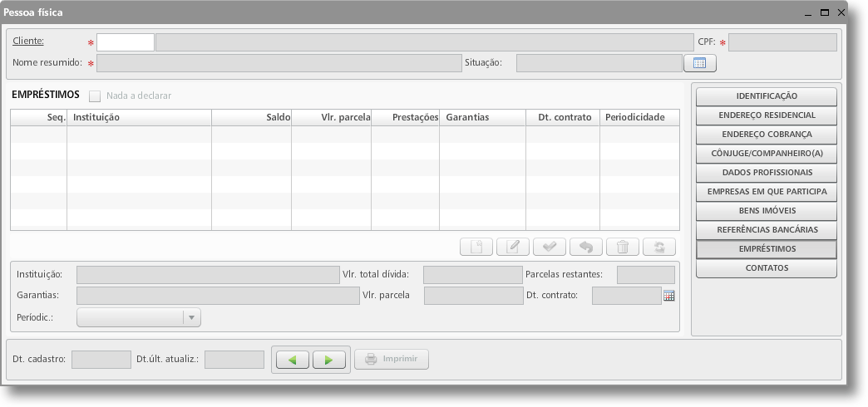Sort by the Prestações column header

405,117
